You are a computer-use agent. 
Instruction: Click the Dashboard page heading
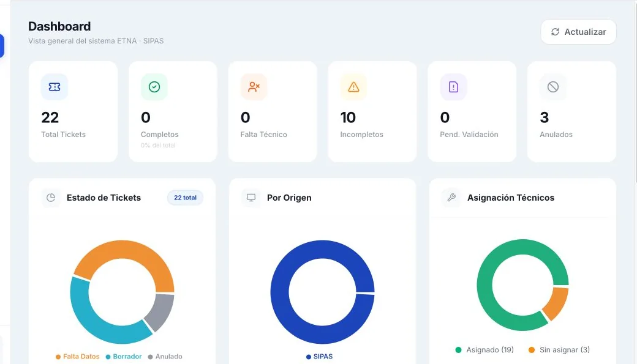[x=59, y=26]
